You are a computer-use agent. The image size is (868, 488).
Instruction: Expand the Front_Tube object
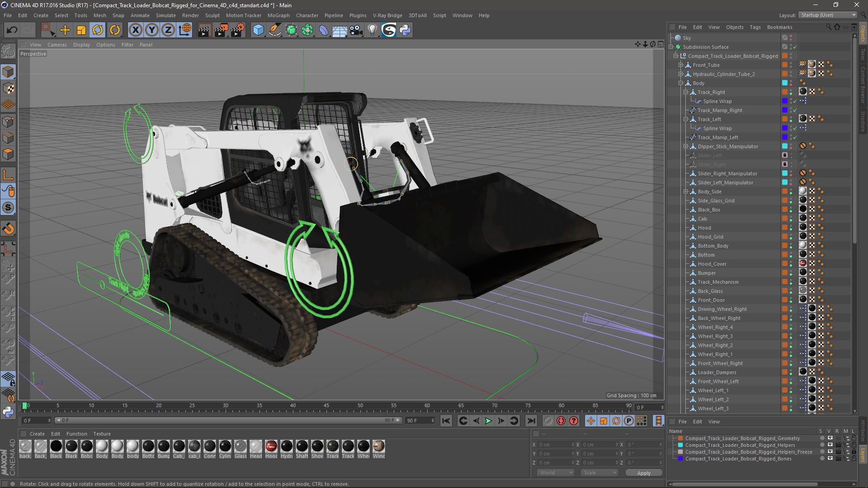tap(680, 65)
